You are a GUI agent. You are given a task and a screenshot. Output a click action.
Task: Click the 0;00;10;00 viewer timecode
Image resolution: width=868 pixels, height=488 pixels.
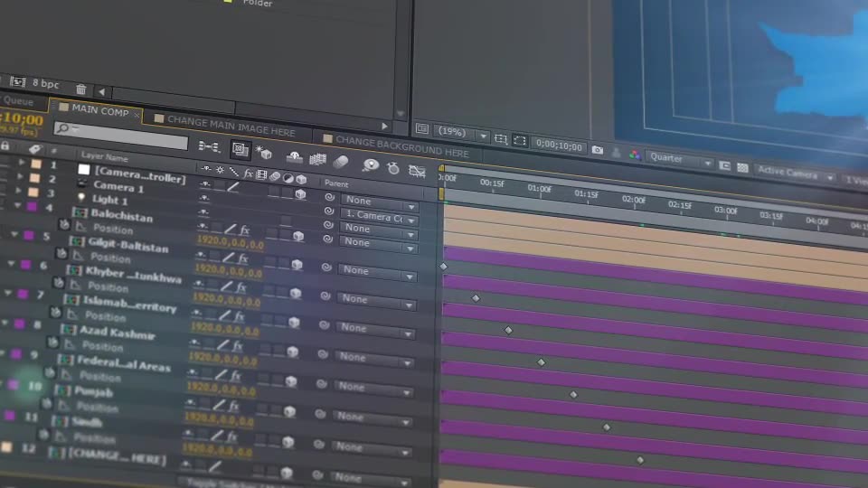point(559,146)
